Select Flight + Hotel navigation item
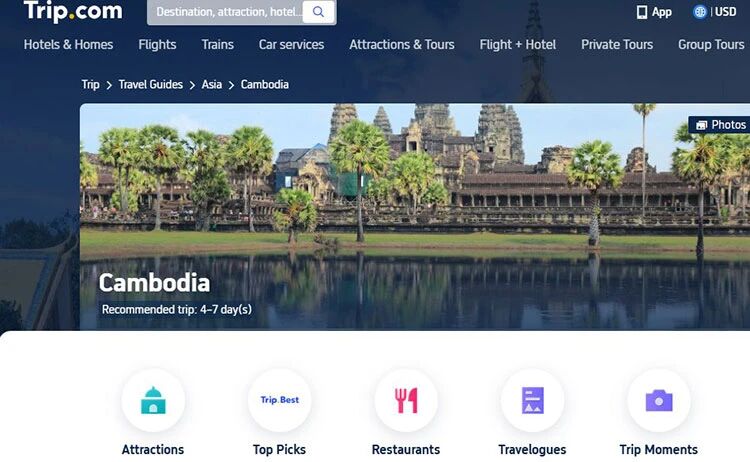This screenshot has height=462, width=750. coord(518,44)
